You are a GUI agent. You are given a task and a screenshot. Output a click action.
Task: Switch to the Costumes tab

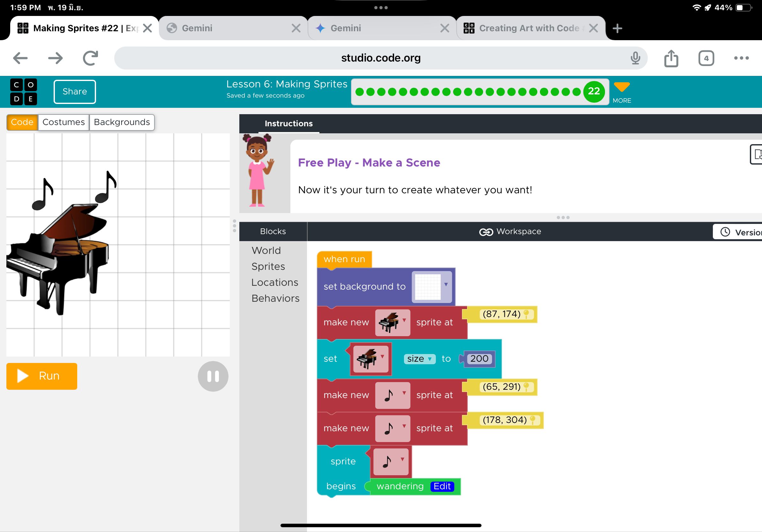pos(63,122)
